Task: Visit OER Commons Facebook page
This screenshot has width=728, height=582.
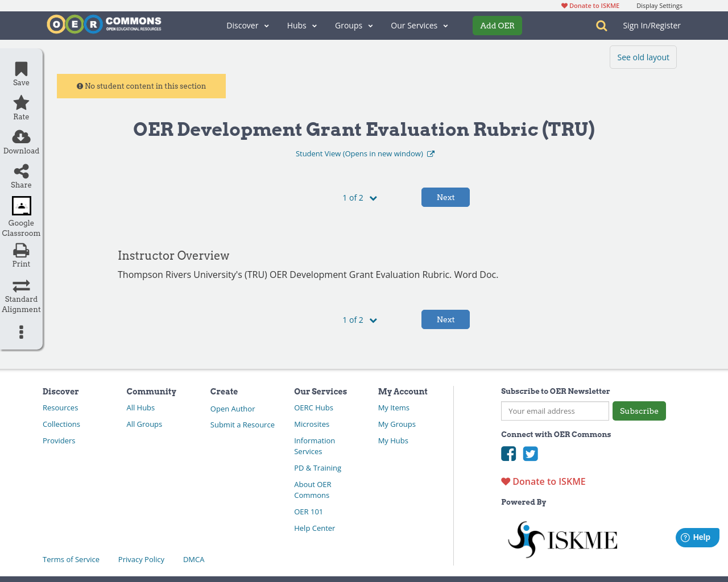Action: point(508,454)
